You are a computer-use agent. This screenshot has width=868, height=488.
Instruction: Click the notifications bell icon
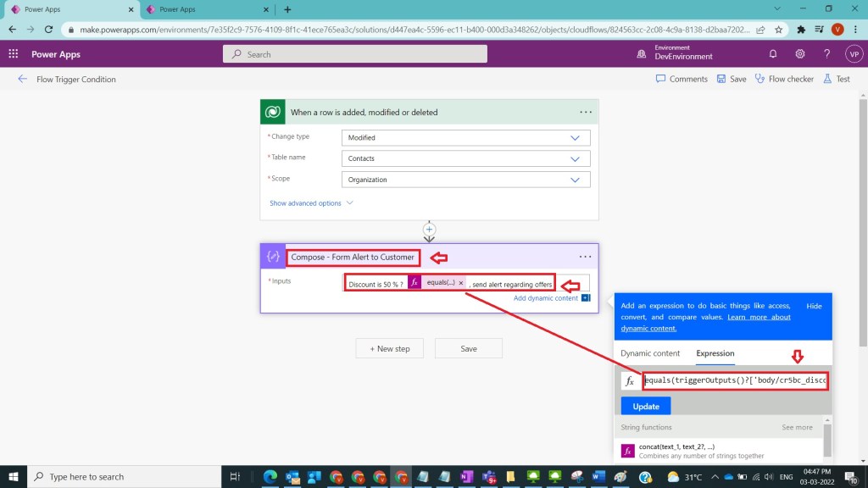coord(772,54)
